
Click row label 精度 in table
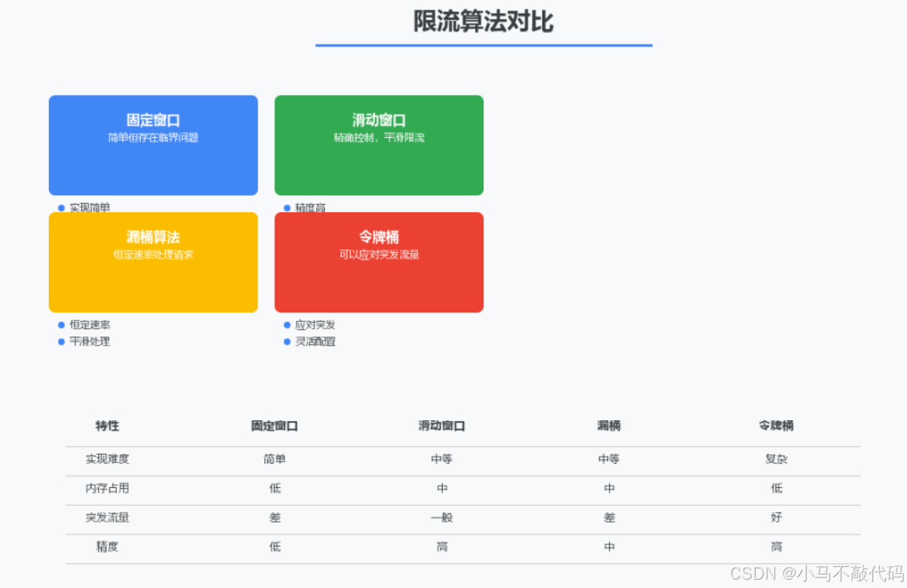click(x=107, y=547)
